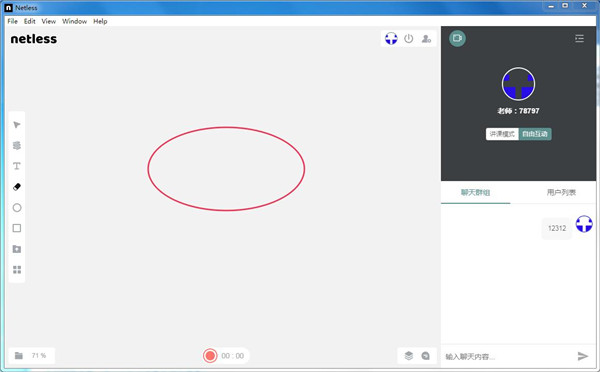The height and width of the screenshot is (372, 600).
Task: Select the rectangle shape tool
Action: point(17,228)
